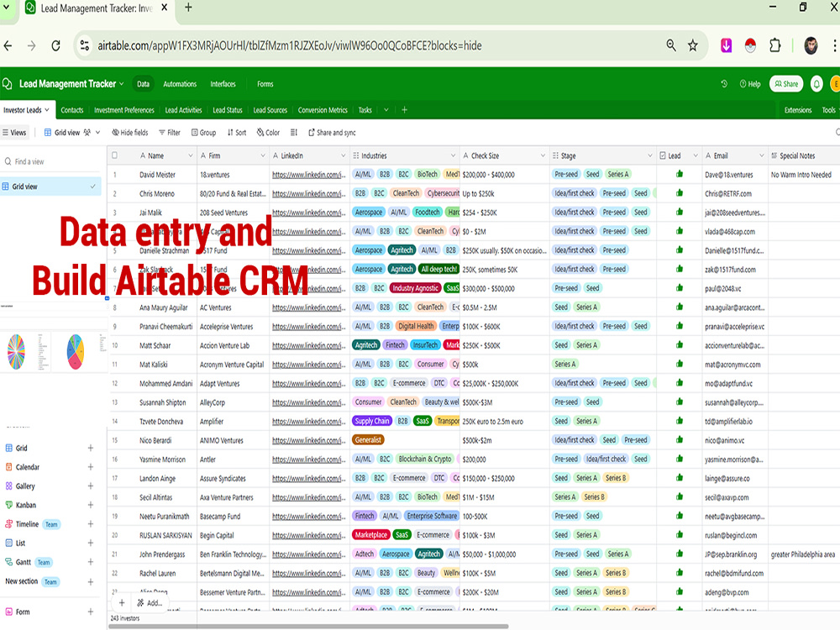Open David Meister's LinkedIn link
The width and height of the screenshot is (840, 630).
(308, 175)
